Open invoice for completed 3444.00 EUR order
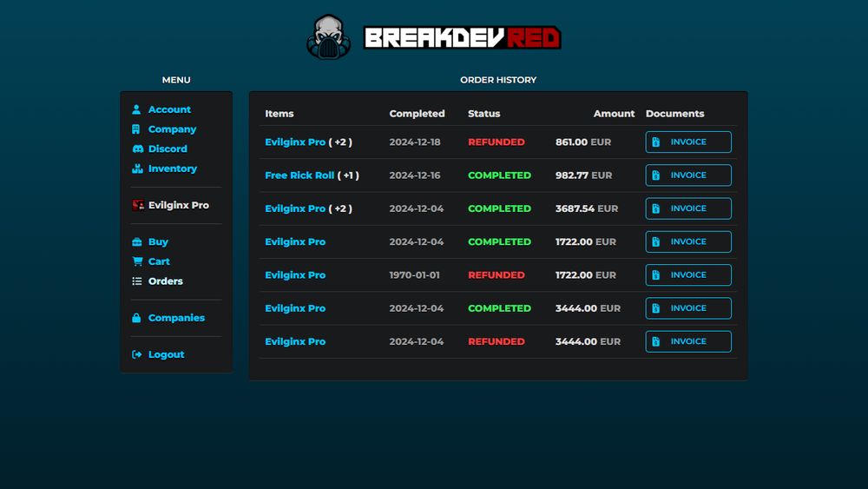The width and height of the screenshot is (868, 489). [688, 308]
